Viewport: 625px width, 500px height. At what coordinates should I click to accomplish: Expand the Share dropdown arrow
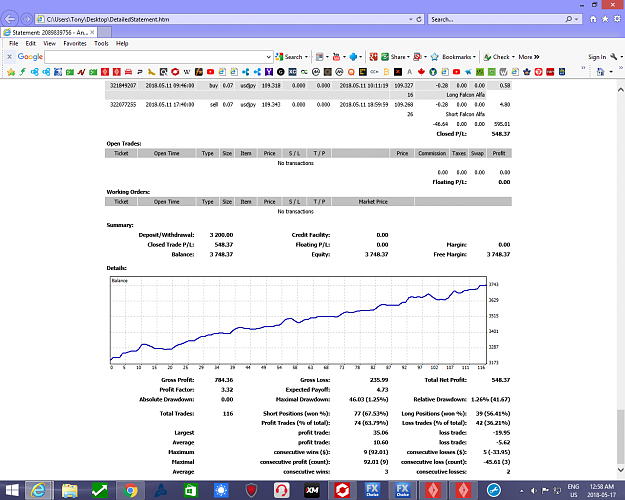(408, 57)
